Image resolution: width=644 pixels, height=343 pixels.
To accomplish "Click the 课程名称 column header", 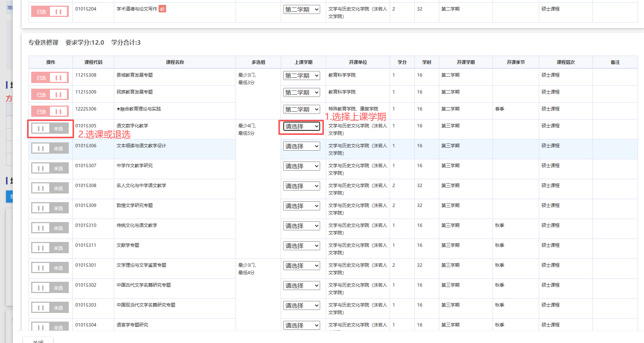I will [175, 62].
